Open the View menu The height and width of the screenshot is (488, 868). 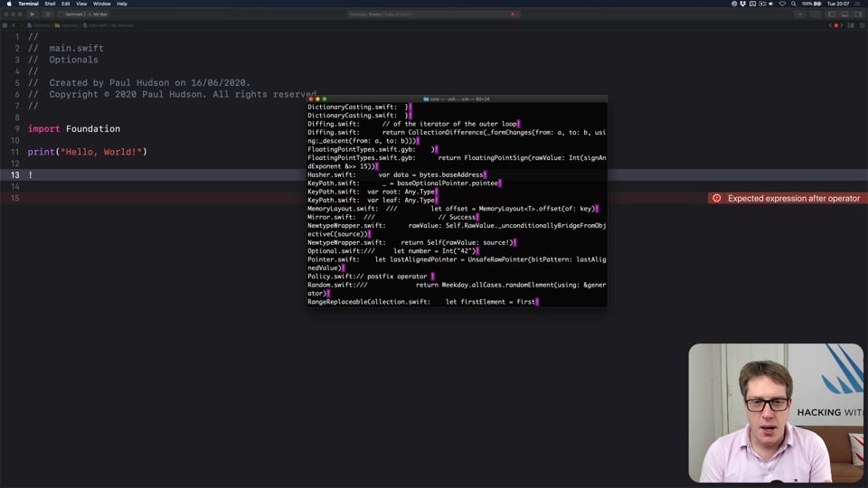(x=81, y=4)
